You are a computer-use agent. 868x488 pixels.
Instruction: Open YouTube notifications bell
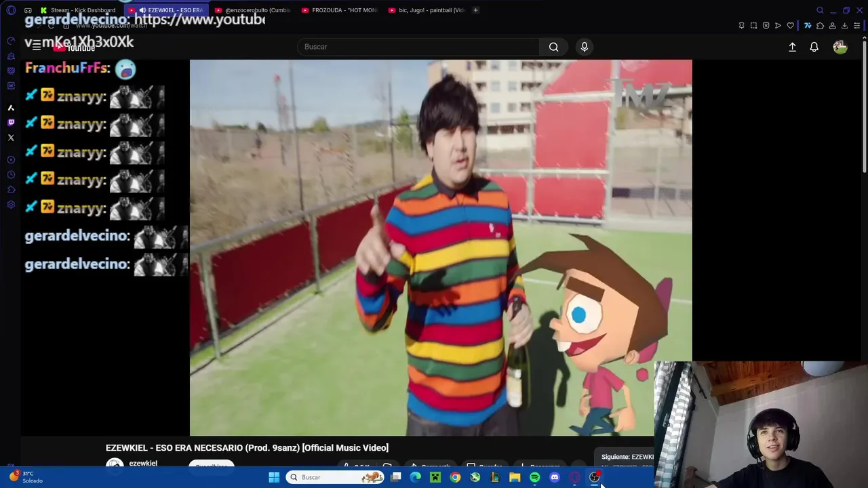(x=814, y=47)
